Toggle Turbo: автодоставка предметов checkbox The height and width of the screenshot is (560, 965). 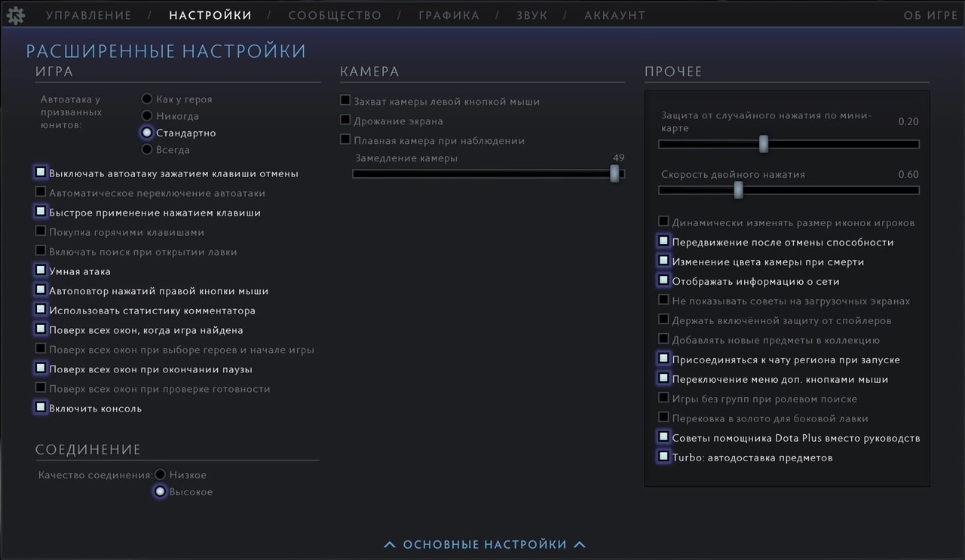(663, 456)
